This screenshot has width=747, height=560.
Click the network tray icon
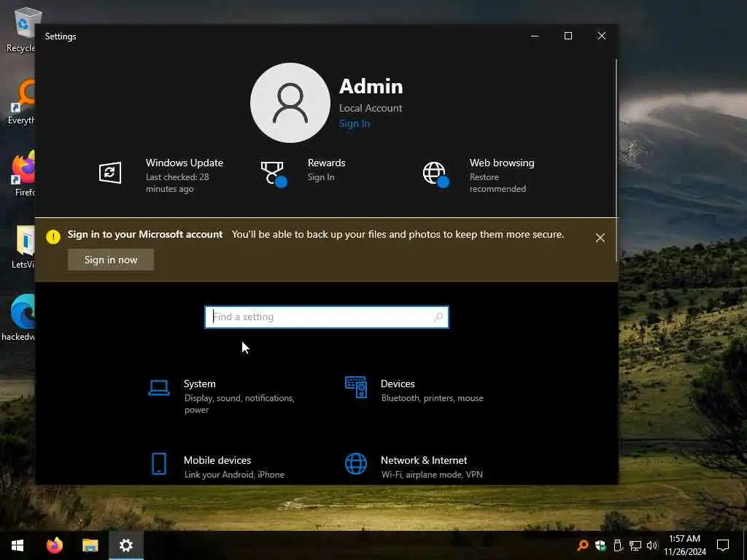pyautogui.click(x=635, y=545)
